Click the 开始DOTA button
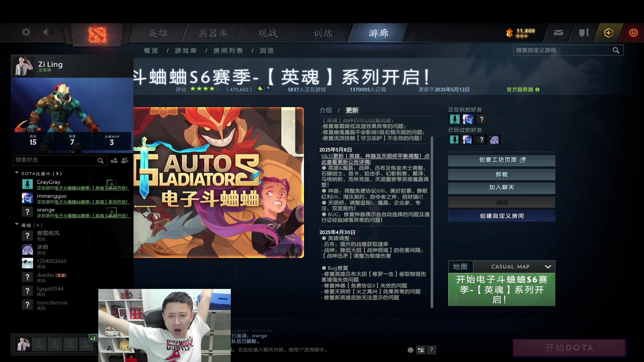The image size is (644, 362). pyautogui.click(x=569, y=348)
